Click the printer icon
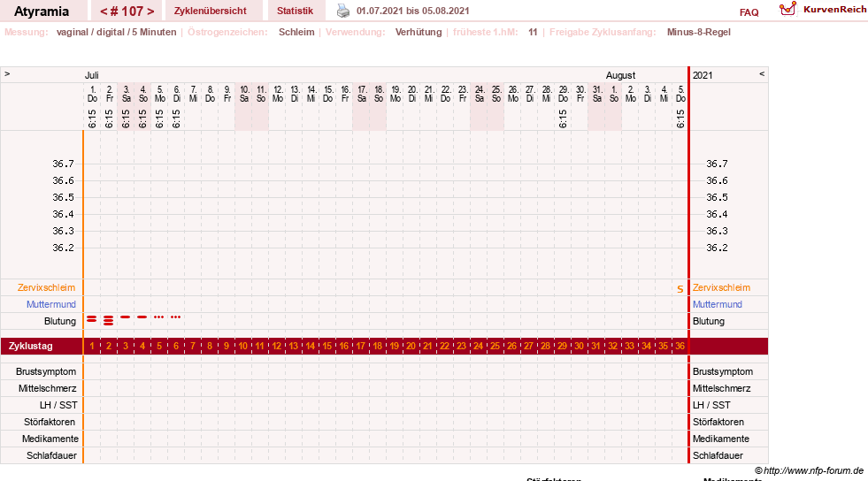The image size is (868, 481). 343,11
